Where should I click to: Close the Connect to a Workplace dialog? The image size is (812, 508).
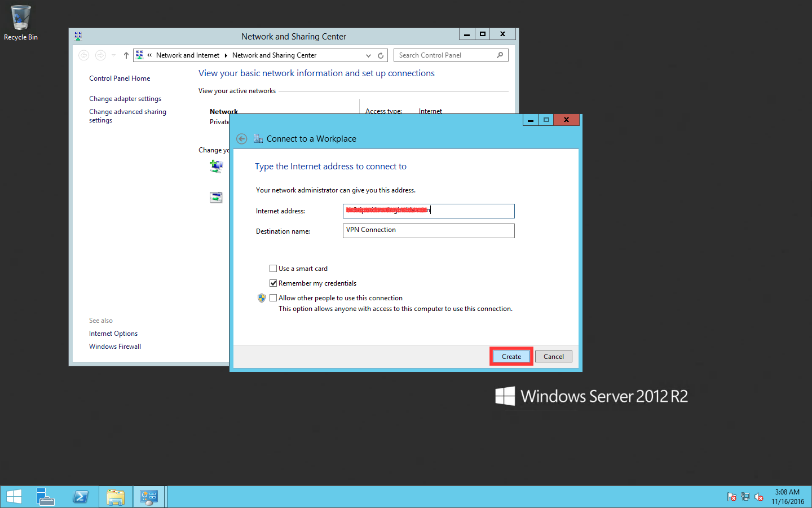pyautogui.click(x=567, y=120)
